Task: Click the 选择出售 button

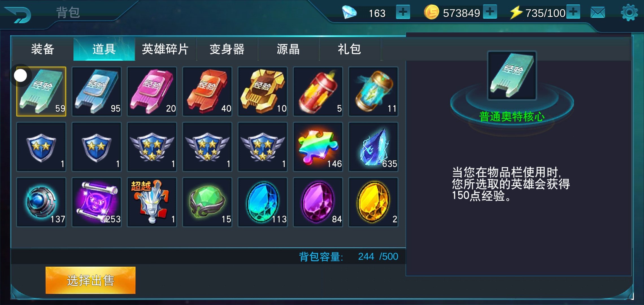Action: [x=90, y=280]
